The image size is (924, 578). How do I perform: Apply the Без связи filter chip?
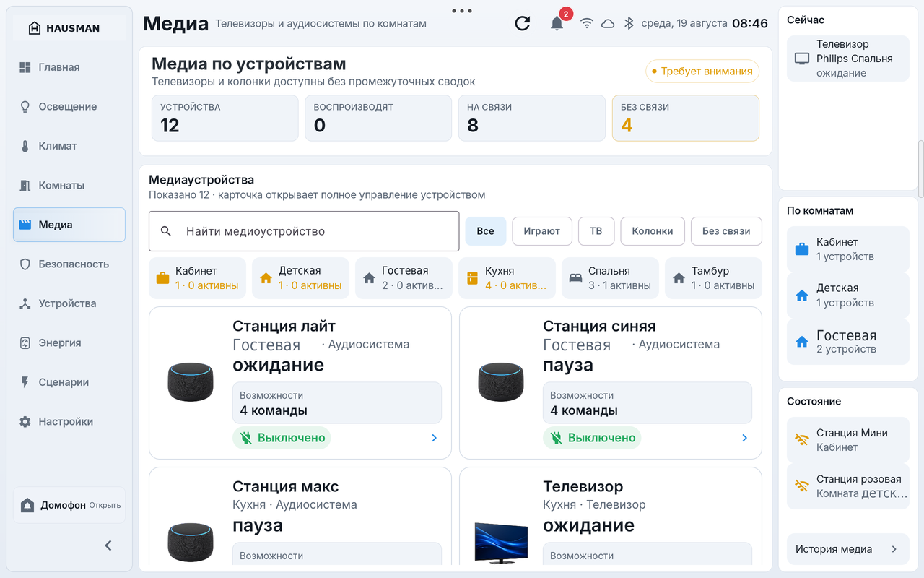(x=726, y=231)
